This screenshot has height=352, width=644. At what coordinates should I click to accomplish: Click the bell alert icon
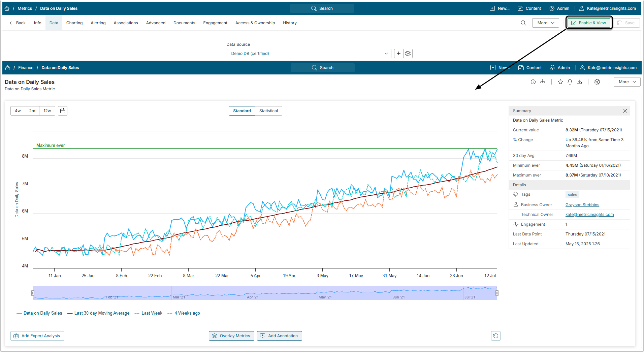(570, 82)
